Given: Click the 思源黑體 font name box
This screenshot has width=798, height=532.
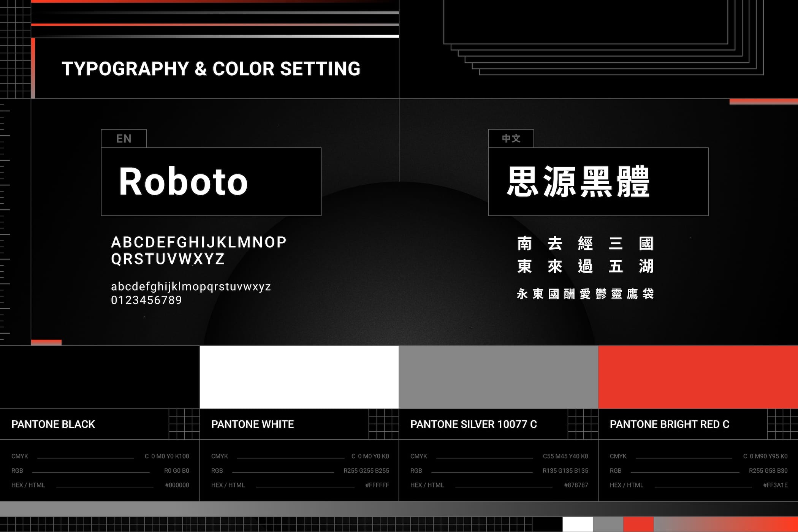Looking at the screenshot, I should pyautogui.click(x=598, y=182).
